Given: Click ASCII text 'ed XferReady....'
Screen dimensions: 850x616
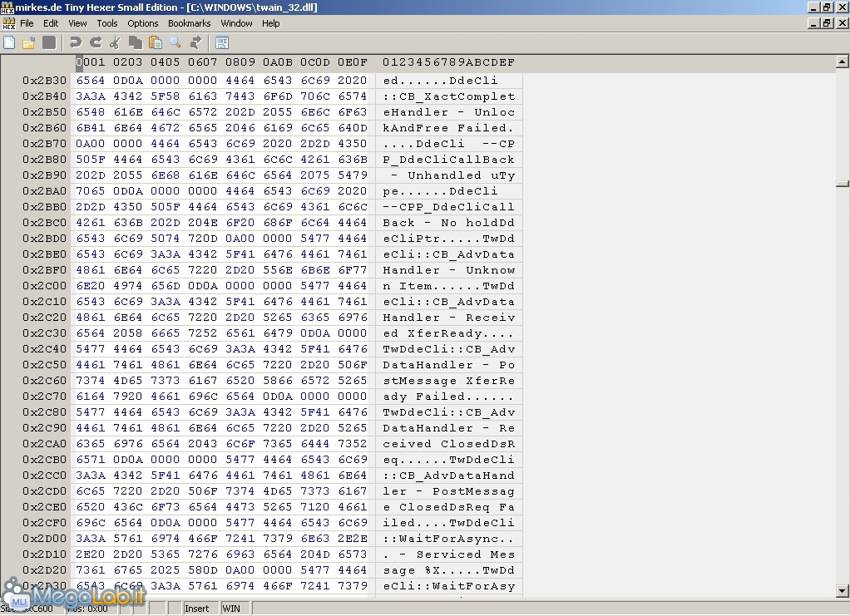Looking at the screenshot, I should [449, 333].
